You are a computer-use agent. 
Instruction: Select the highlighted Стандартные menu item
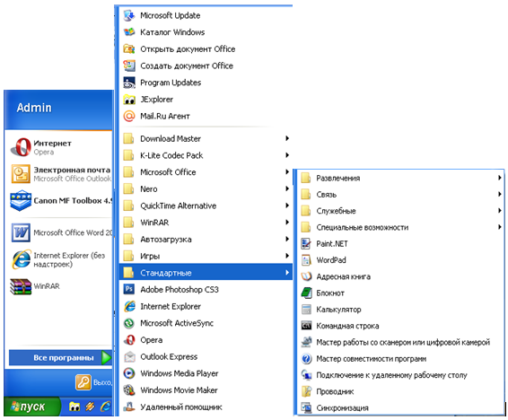(206, 272)
